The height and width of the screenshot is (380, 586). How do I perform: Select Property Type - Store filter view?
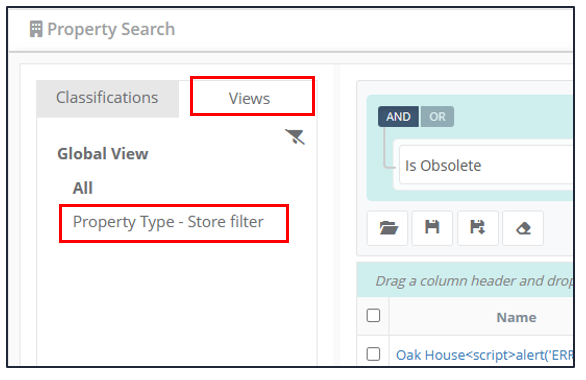pos(168,222)
